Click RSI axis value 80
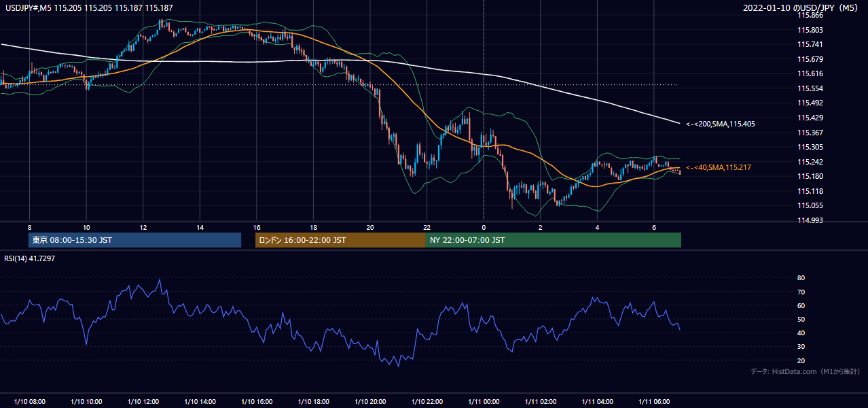This screenshot has width=868, height=408. pos(801,278)
